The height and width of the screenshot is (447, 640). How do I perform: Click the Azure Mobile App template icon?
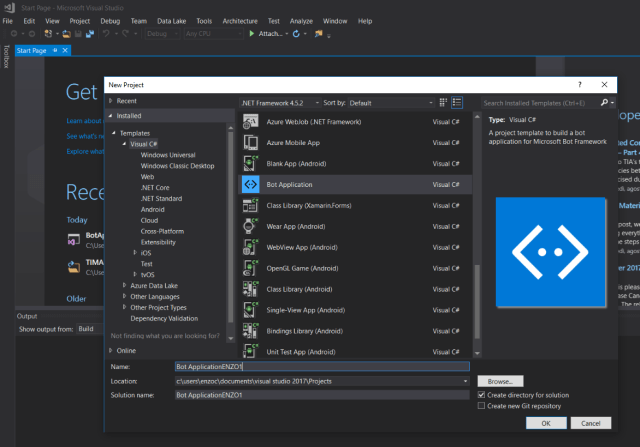click(x=250, y=142)
